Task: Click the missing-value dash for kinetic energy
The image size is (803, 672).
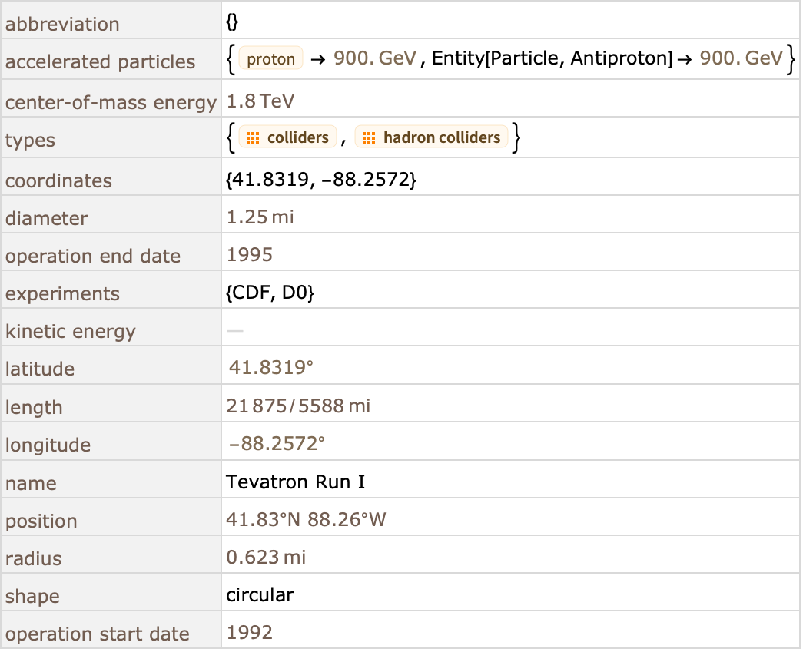Action: pyautogui.click(x=235, y=331)
